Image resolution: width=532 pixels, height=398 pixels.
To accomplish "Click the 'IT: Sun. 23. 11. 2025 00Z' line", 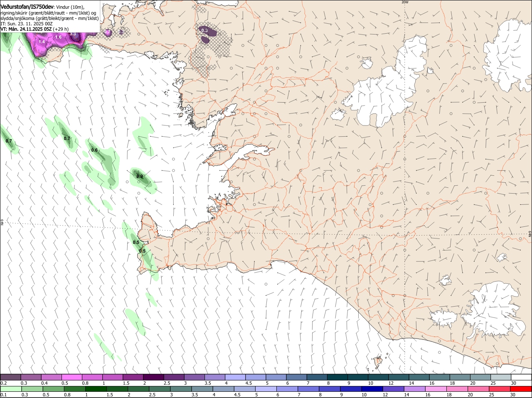I will (26, 24).
